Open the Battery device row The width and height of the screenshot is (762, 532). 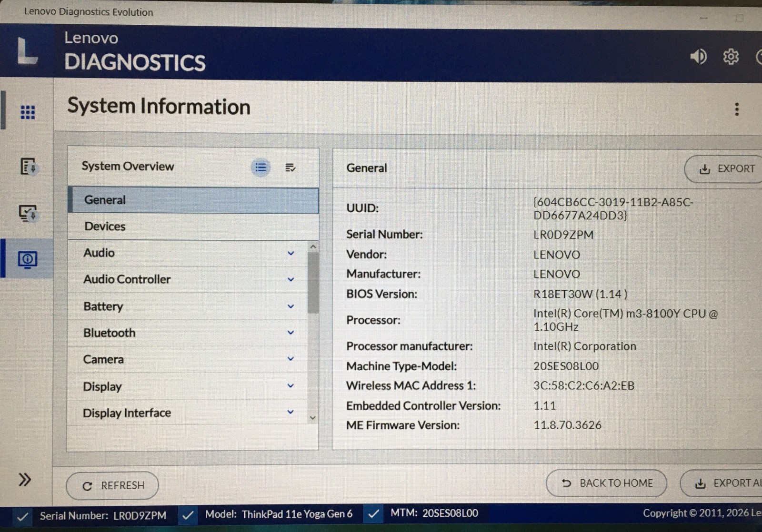point(188,306)
